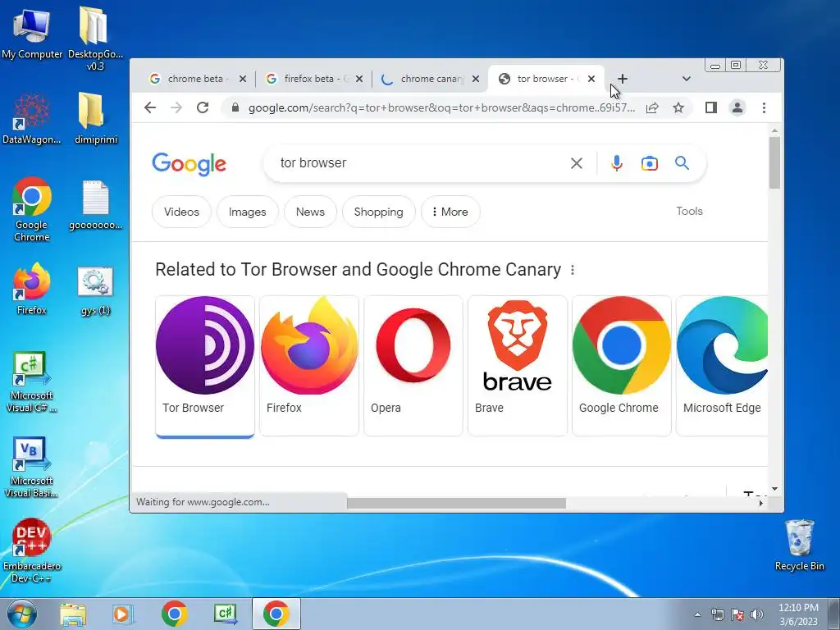
Task: Close the chrome canary tab
Action: point(476,79)
